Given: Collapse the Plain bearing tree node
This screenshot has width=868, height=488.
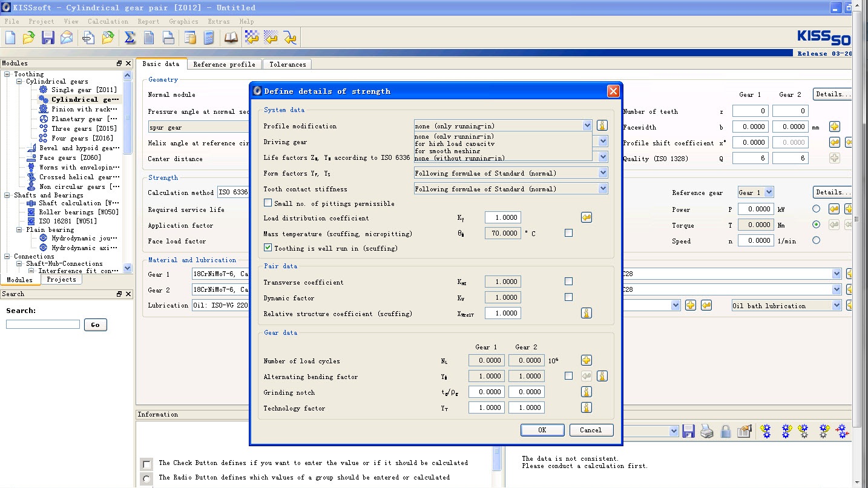Looking at the screenshot, I should coord(19,229).
